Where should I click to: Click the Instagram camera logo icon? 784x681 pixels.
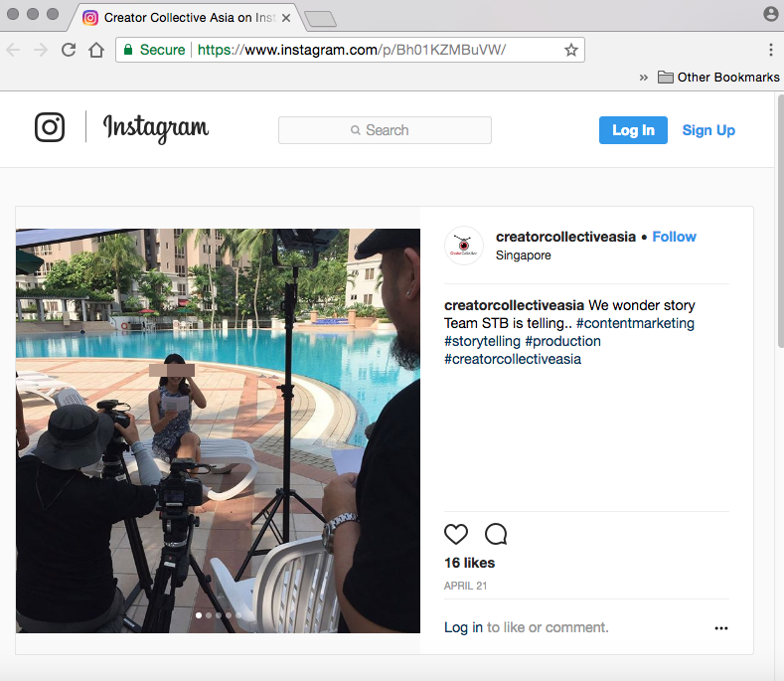click(50, 127)
